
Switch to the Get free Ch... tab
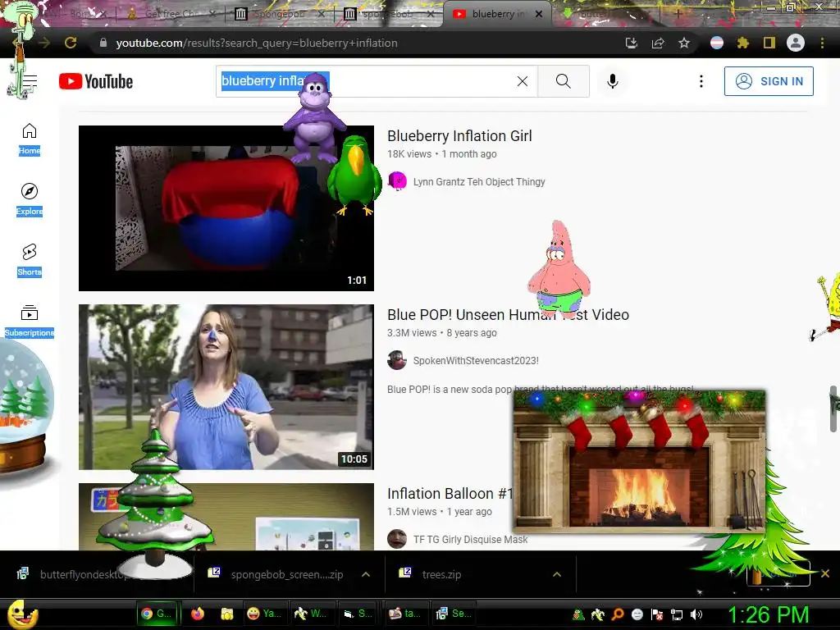coord(171,14)
